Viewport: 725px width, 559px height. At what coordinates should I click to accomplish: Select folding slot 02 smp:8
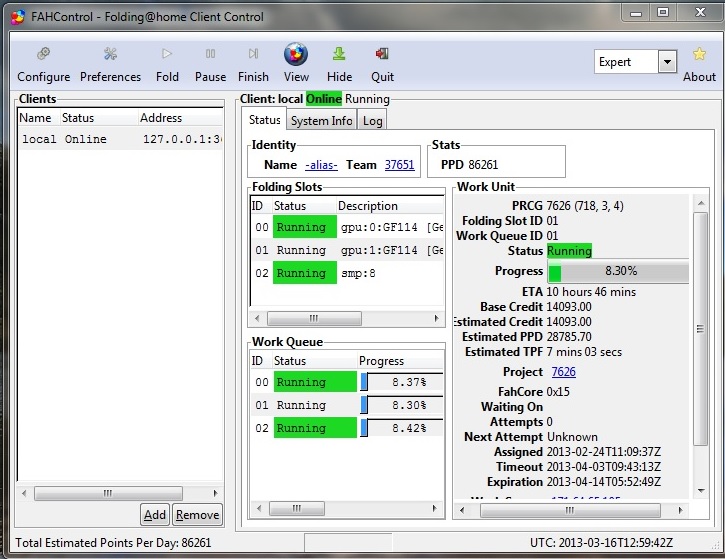(x=347, y=273)
